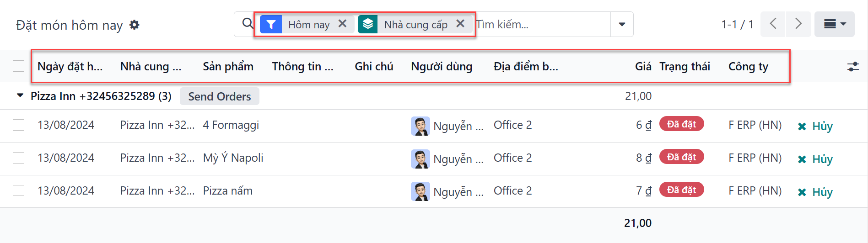Click the Send Orders button
This screenshot has width=868, height=243.
coord(219,96)
